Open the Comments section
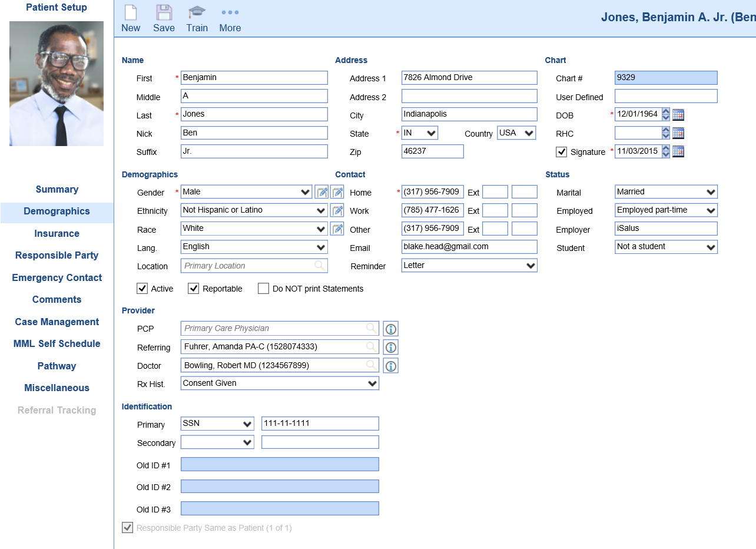The image size is (756, 549). [x=57, y=299]
